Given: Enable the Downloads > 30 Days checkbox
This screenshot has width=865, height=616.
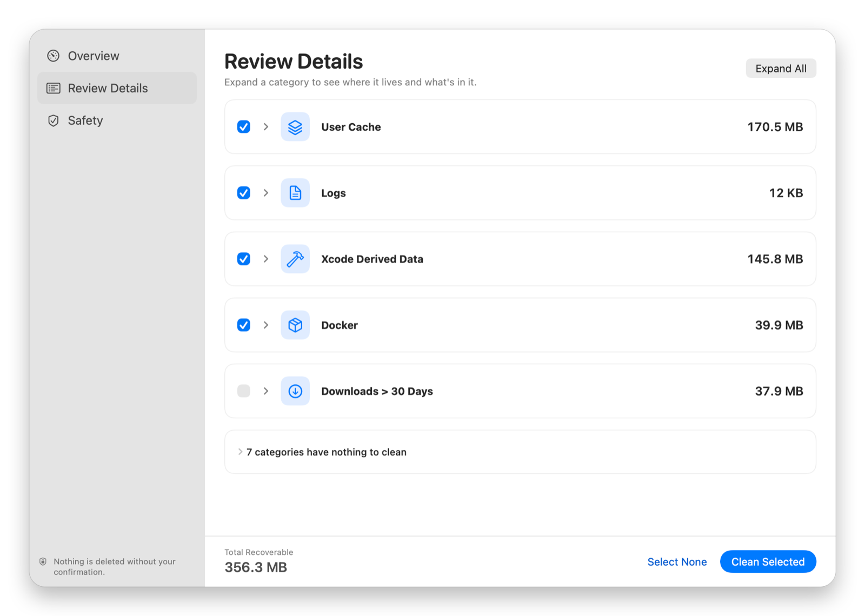Looking at the screenshot, I should click(x=244, y=391).
